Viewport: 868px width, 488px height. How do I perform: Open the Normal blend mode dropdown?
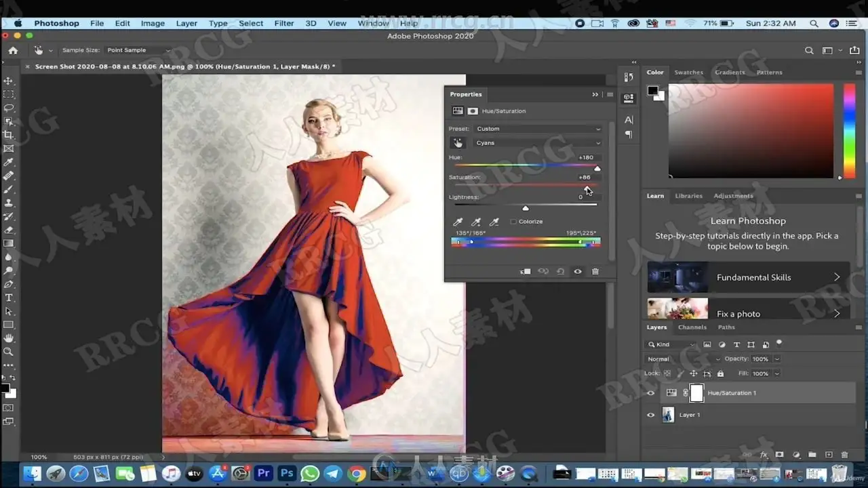click(x=683, y=359)
